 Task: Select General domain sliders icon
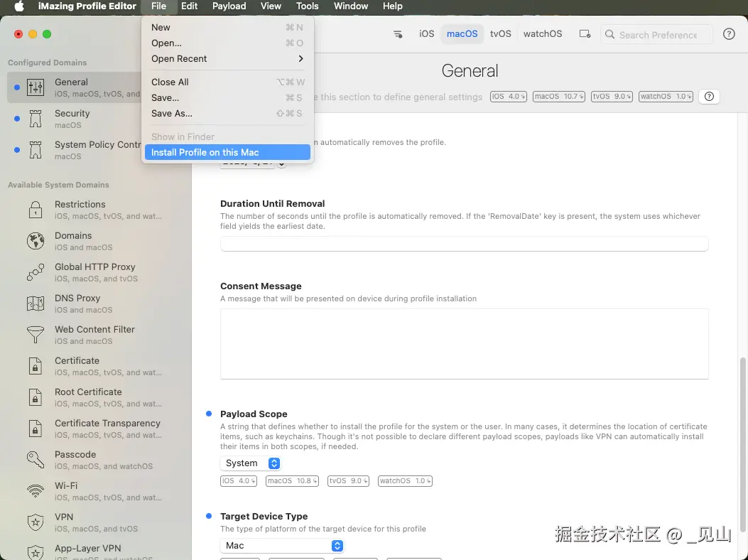coord(36,87)
